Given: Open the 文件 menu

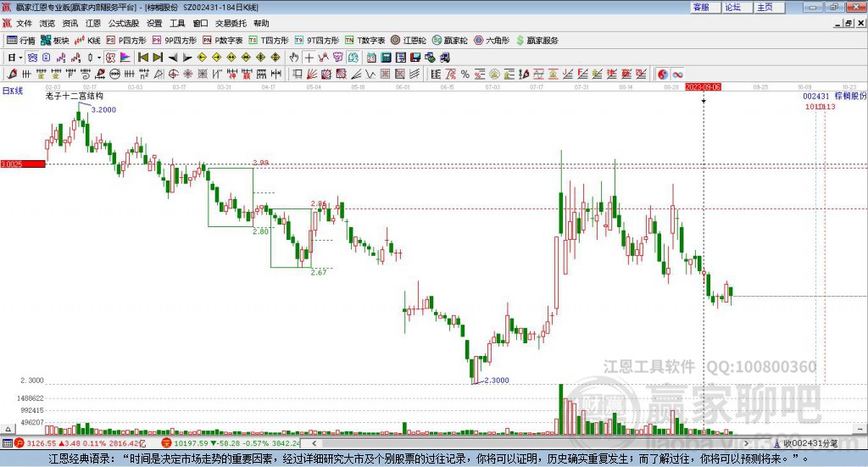Looking at the screenshot, I should pos(25,23).
